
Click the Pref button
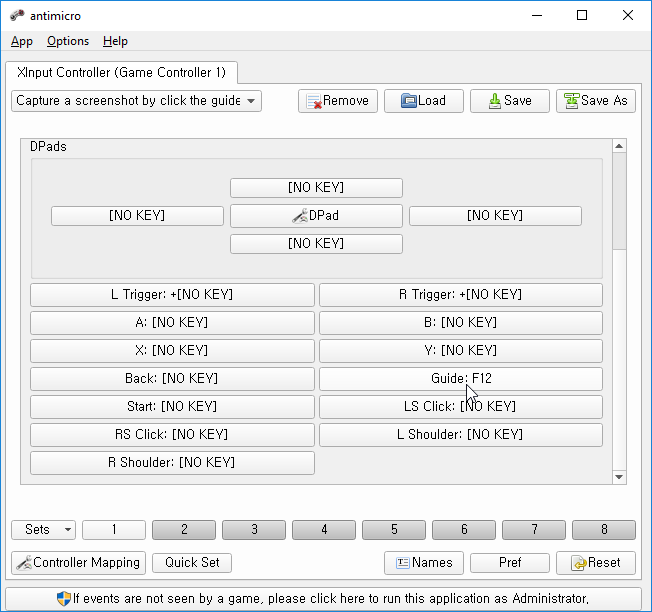510,563
